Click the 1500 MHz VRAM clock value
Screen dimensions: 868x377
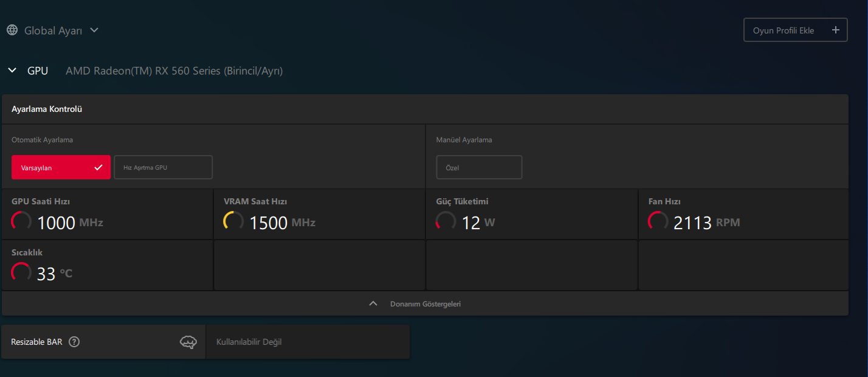(282, 223)
